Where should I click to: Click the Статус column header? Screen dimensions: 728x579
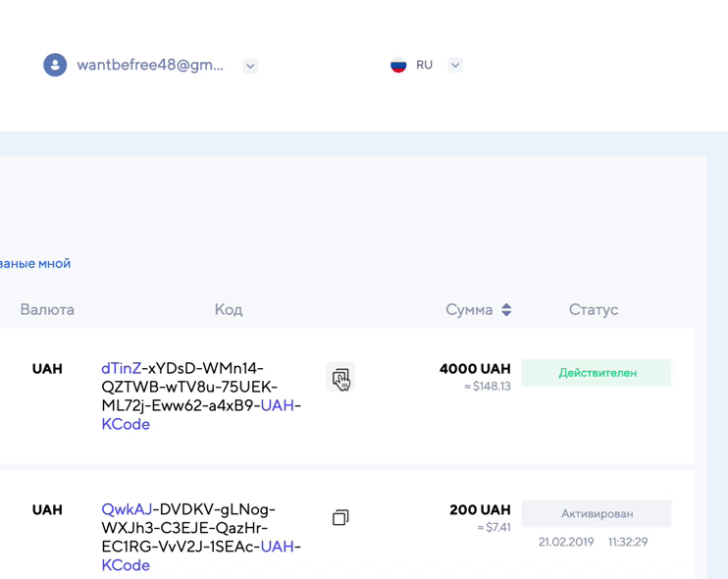click(594, 309)
